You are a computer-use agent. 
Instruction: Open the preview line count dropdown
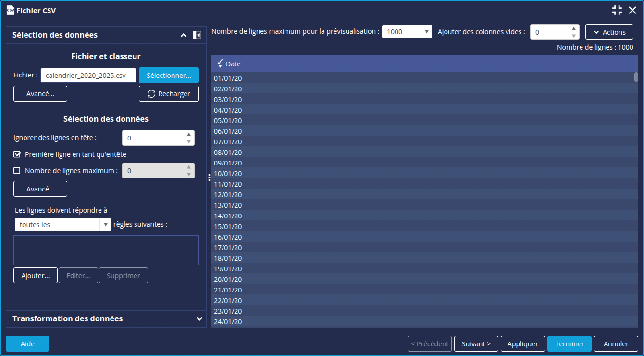click(426, 32)
